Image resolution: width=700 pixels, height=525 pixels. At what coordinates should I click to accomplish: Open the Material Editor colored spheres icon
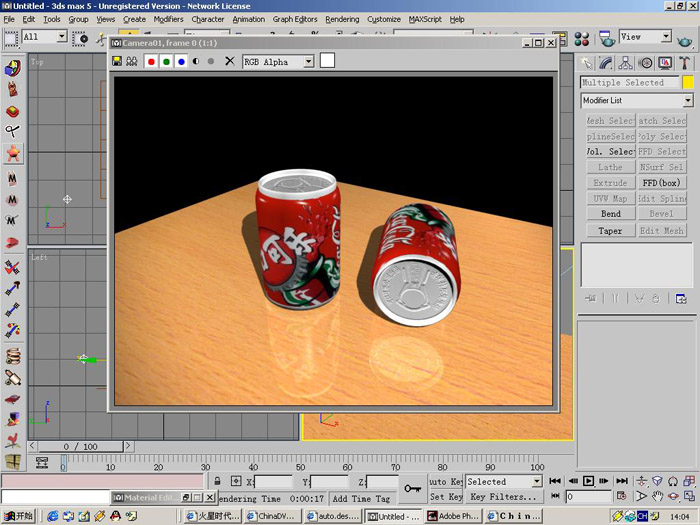582,39
